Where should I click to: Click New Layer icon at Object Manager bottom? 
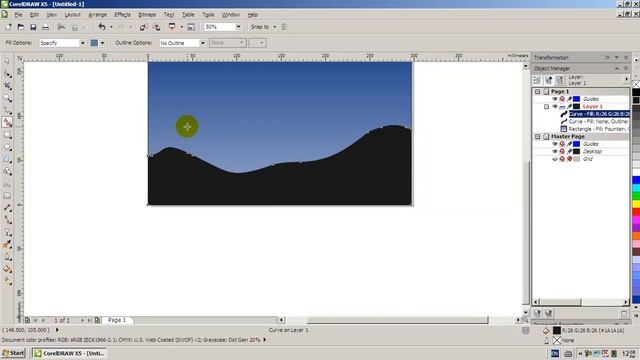[x=537, y=313]
